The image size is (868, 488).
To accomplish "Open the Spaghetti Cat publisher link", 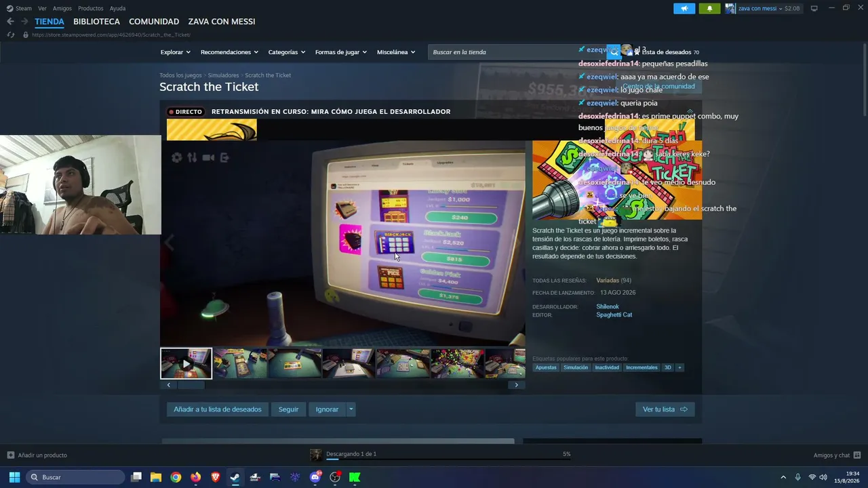I will tap(614, 315).
